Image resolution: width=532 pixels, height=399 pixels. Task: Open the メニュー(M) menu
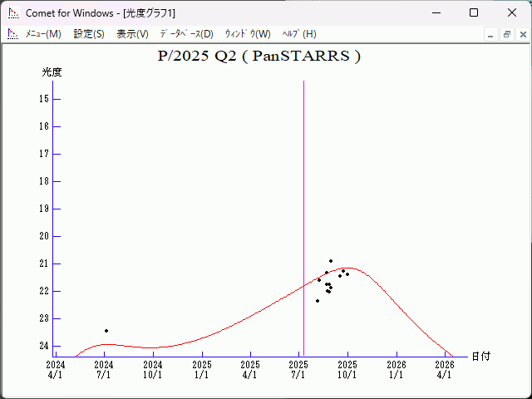43,34
